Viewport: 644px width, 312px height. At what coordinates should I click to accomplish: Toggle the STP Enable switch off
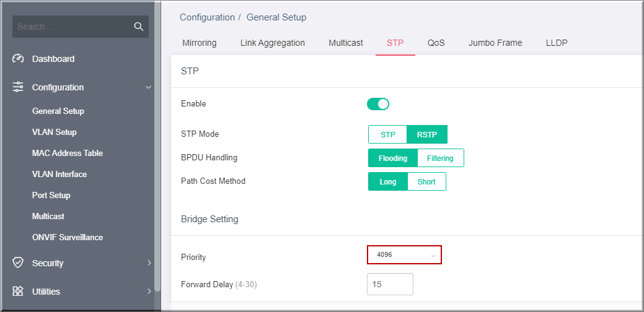pyautogui.click(x=378, y=104)
